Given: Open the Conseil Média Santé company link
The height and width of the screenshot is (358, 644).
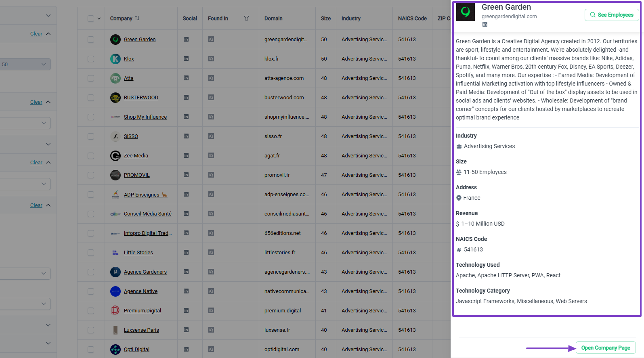Looking at the screenshot, I should tap(148, 214).
